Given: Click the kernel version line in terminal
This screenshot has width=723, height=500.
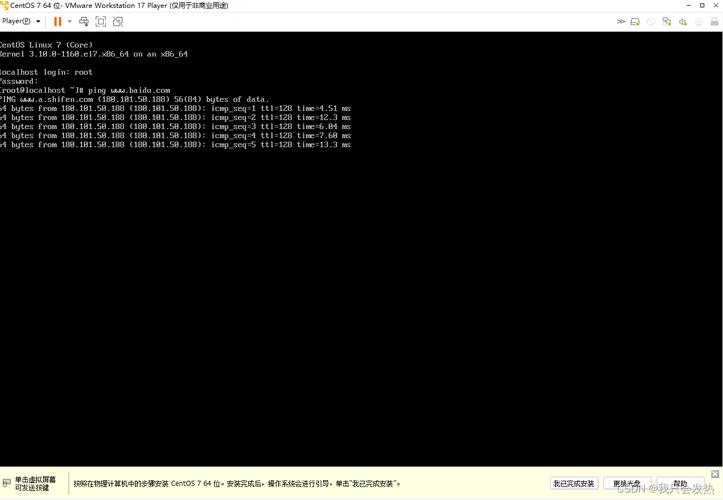Looking at the screenshot, I should pos(94,54).
